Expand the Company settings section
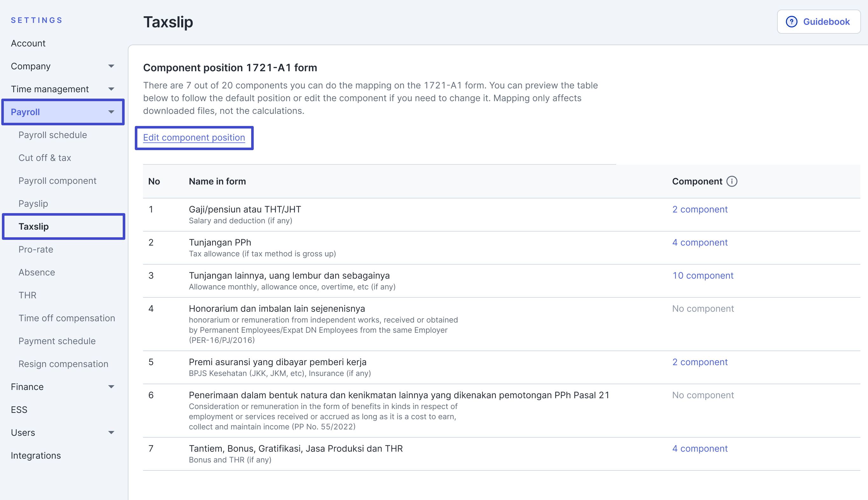 [x=111, y=66]
